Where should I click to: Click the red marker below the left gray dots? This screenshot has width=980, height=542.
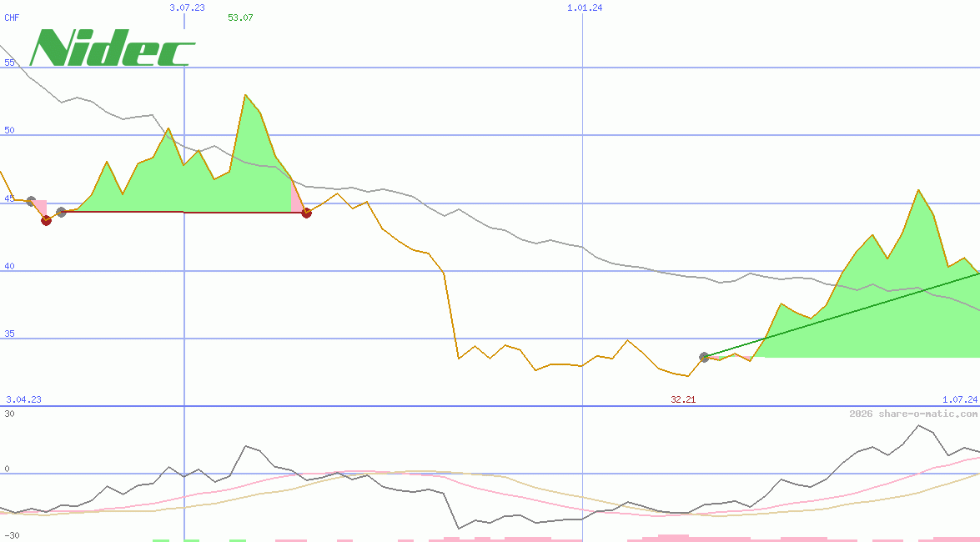pyautogui.click(x=47, y=222)
